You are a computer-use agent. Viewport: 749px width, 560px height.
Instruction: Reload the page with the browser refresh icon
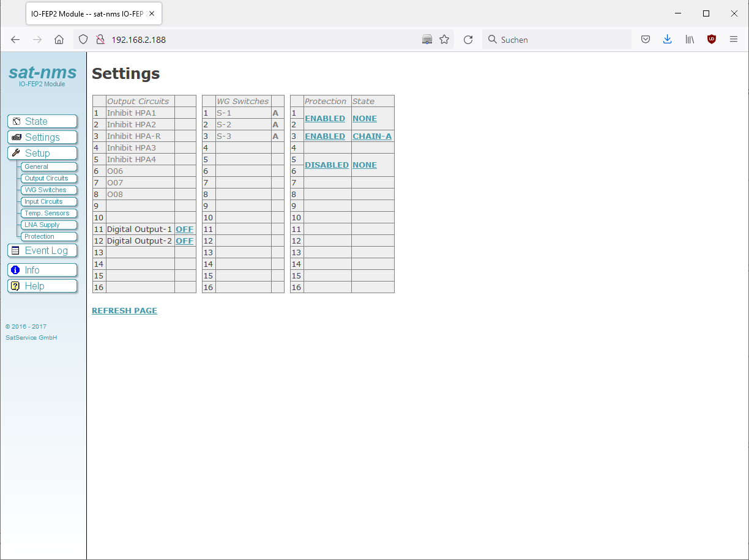468,40
